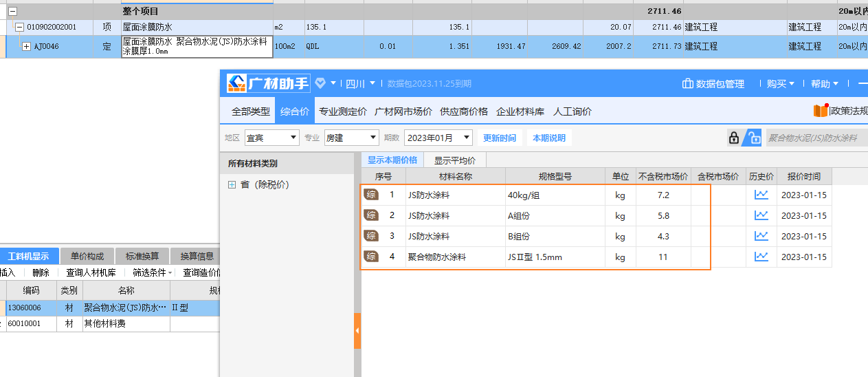Open the 购买 dropdown menu
Viewport: 868px width, 377px height.
click(781, 84)
